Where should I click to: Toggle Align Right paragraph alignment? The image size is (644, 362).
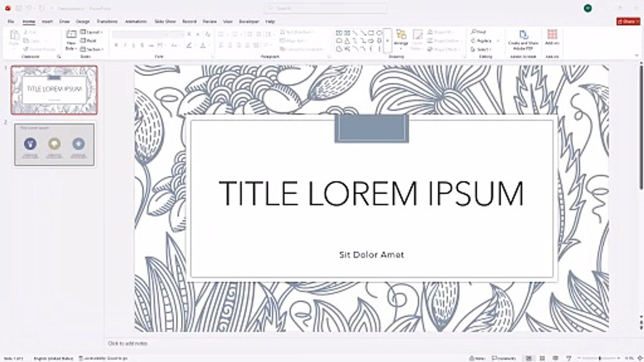pos(239,45)
